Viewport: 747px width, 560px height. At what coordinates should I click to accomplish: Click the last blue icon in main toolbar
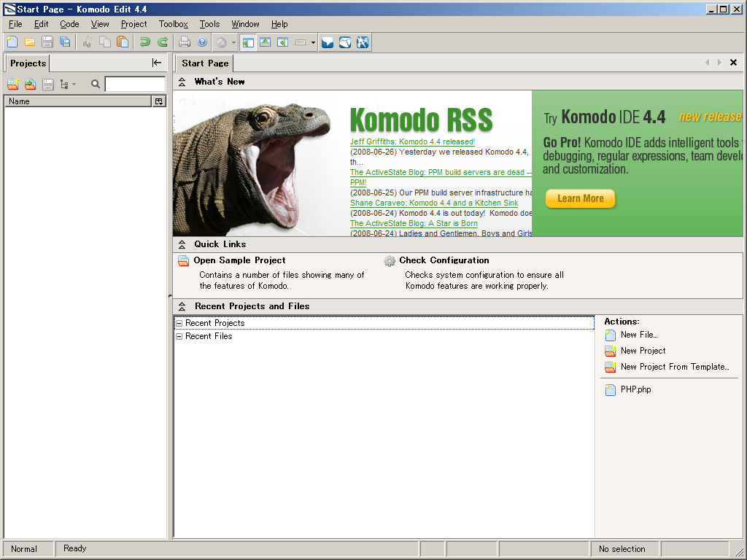(363, 42)
